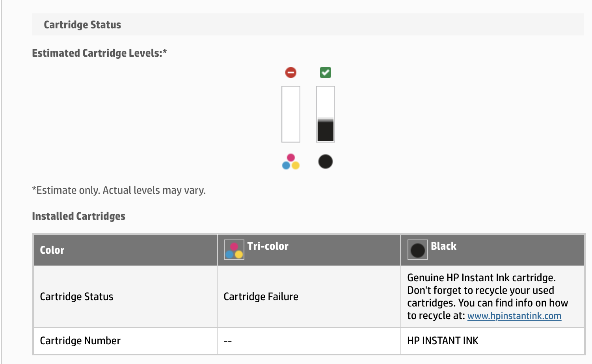Click the tri-color icon in table header
The height and width of the screenshot is (364, 592).
pos(234,250)
